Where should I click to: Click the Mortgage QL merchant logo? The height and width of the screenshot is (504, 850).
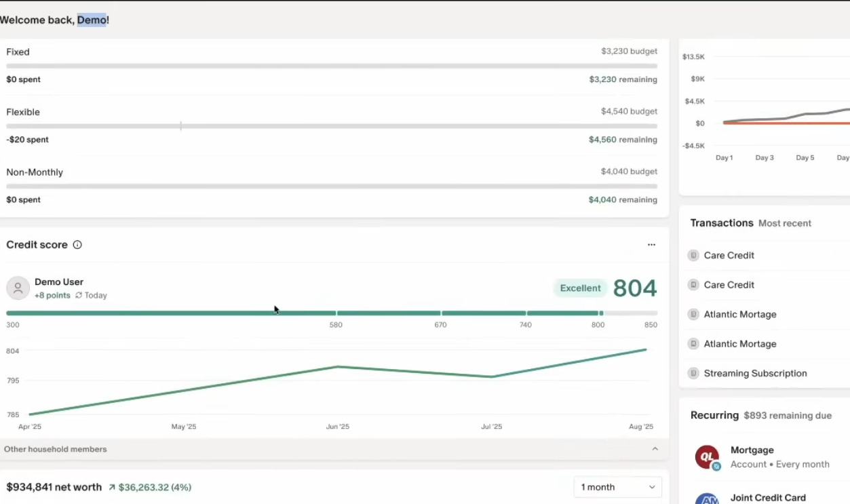coord(707,457)
